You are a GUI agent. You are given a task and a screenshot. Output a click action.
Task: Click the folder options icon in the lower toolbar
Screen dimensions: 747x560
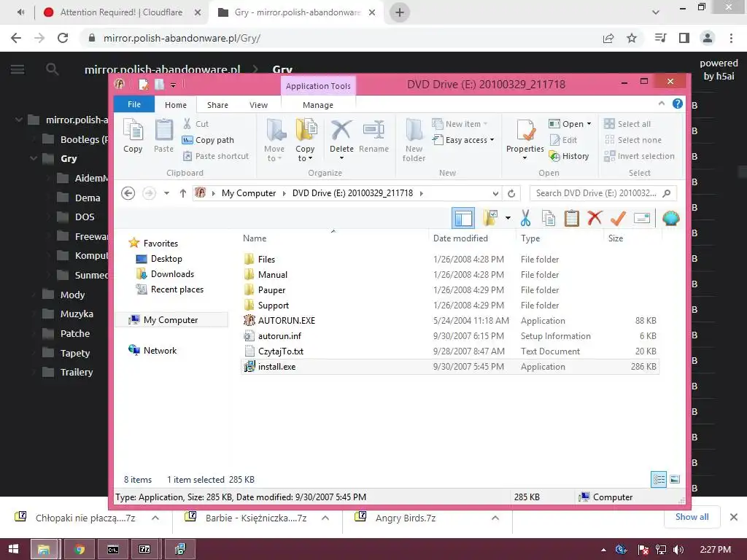point(490,218)
